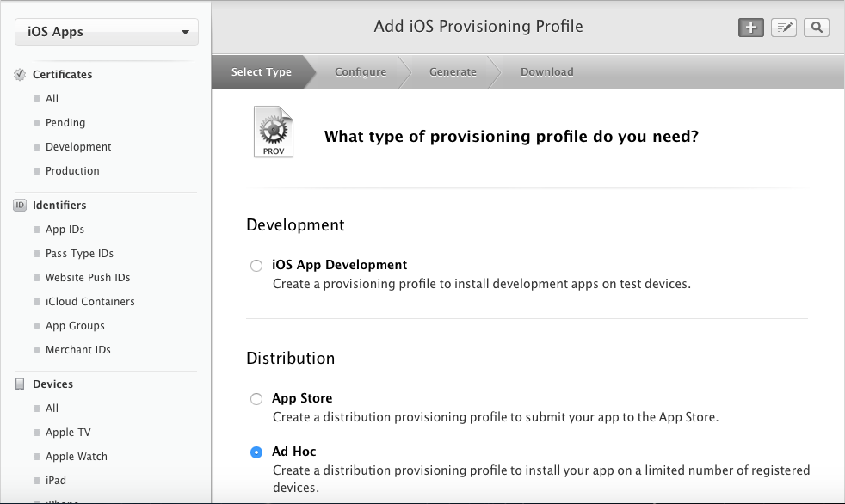Go to the Select Type step
The image size is (845, 504).
pyautogui.click(x=262, y=72)
